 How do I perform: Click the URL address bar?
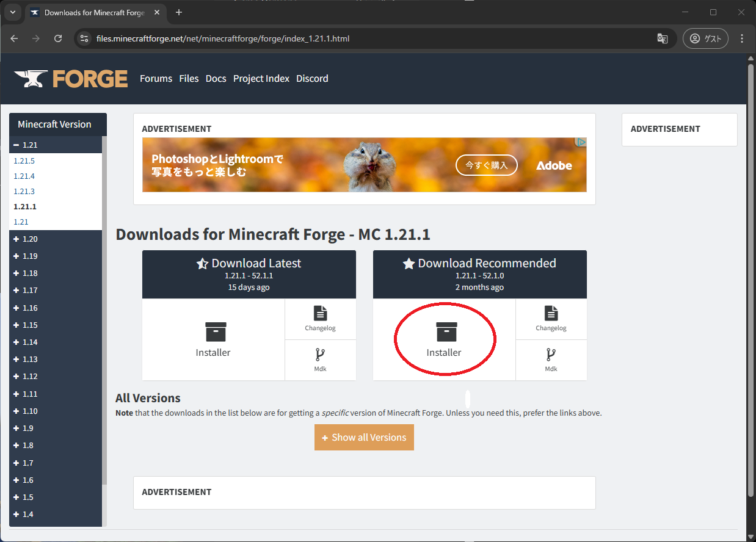[x=376, y=38]
